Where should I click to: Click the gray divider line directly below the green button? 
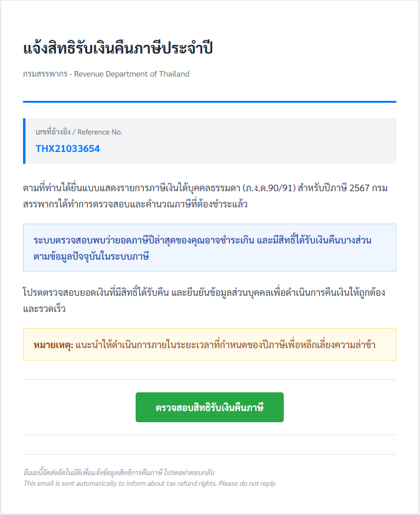(x=210, y=435)
